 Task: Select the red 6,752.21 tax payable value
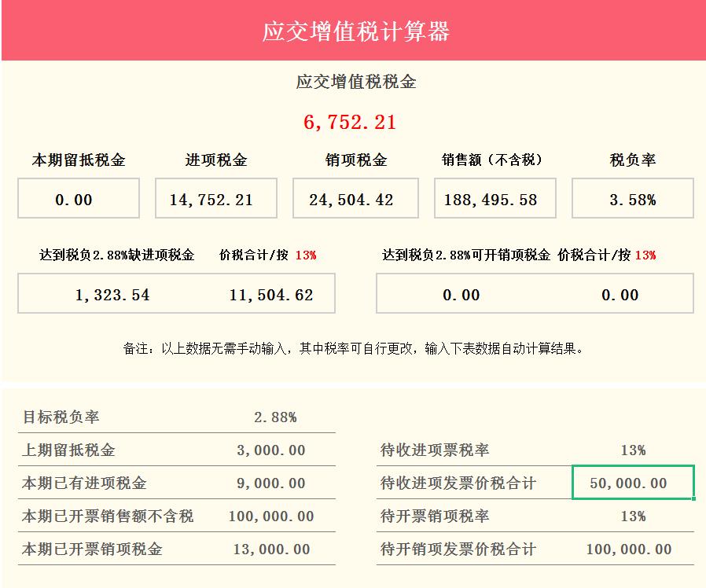[350, 122]
